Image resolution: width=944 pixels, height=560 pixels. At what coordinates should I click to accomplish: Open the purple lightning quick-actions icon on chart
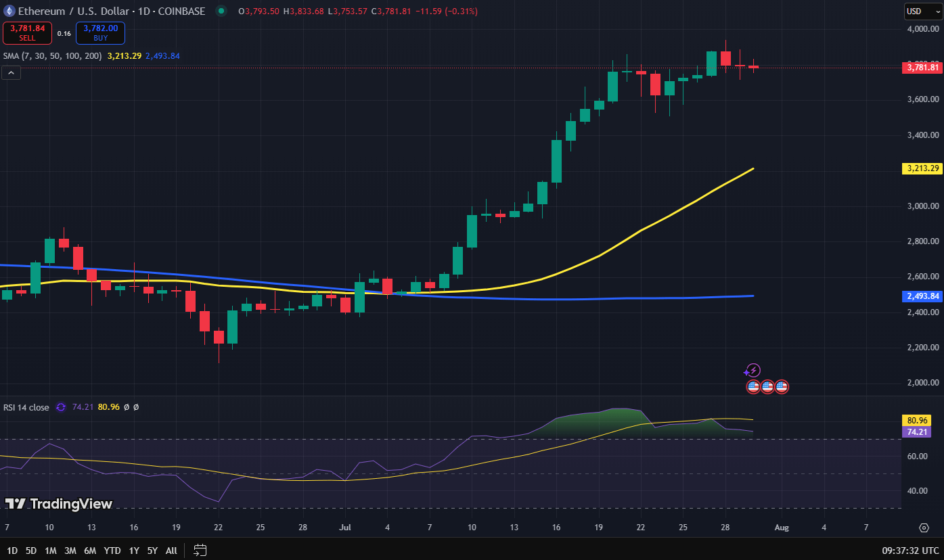click(753, 370)
